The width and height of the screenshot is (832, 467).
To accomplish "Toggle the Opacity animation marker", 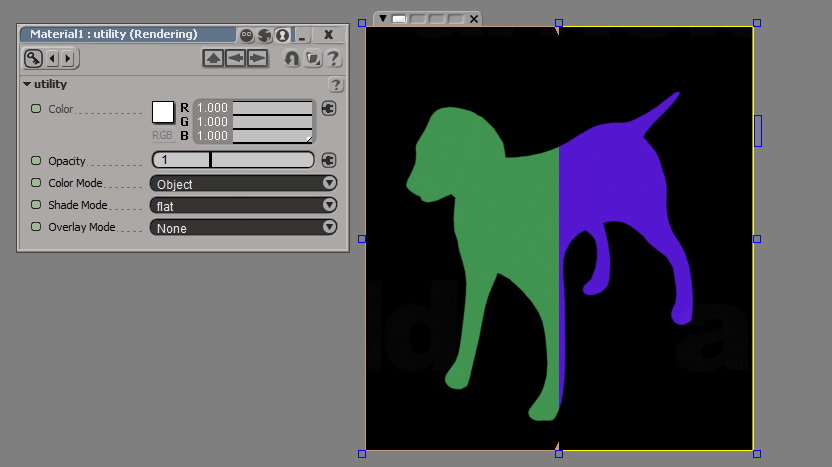I will tap(36, 160).
